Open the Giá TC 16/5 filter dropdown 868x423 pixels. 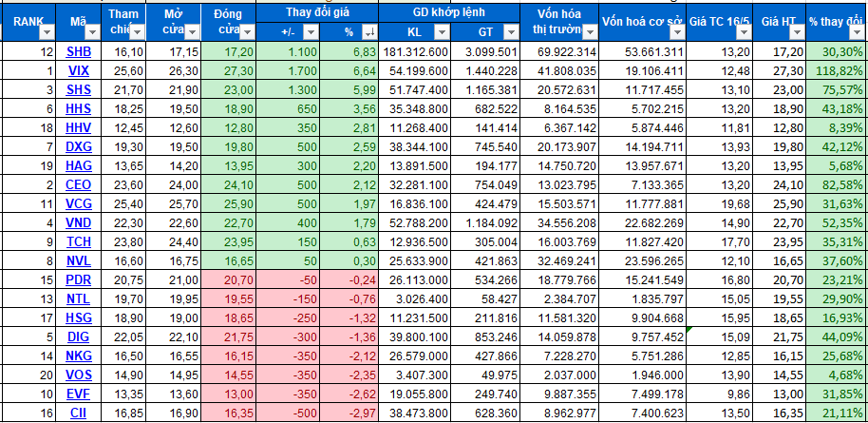[744, 33]
